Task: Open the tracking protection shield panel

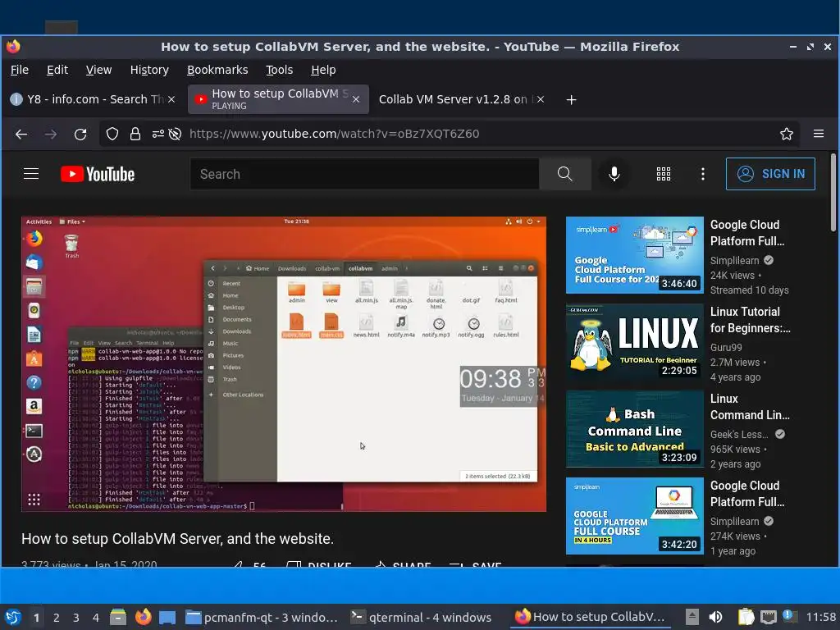Action: tap(112, 134)
